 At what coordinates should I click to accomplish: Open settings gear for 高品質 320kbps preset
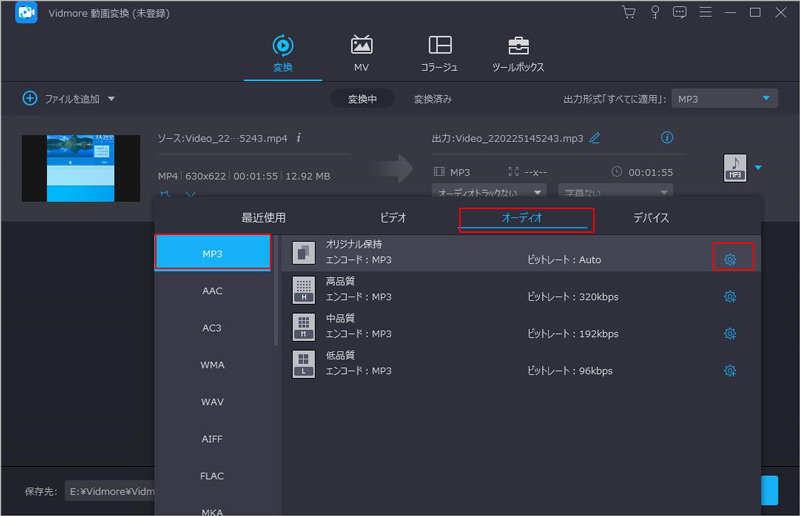click(730, 297)
